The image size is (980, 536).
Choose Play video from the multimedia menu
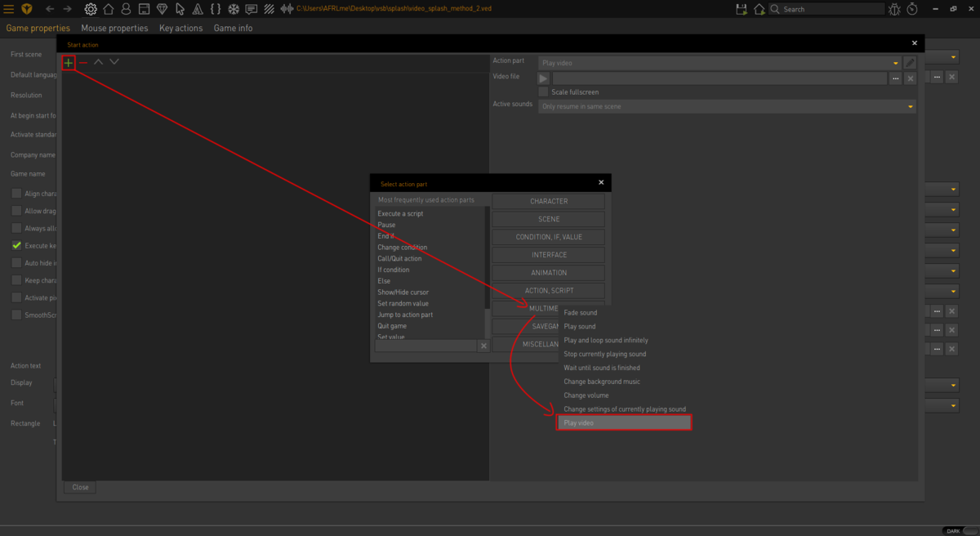(624, 423)
